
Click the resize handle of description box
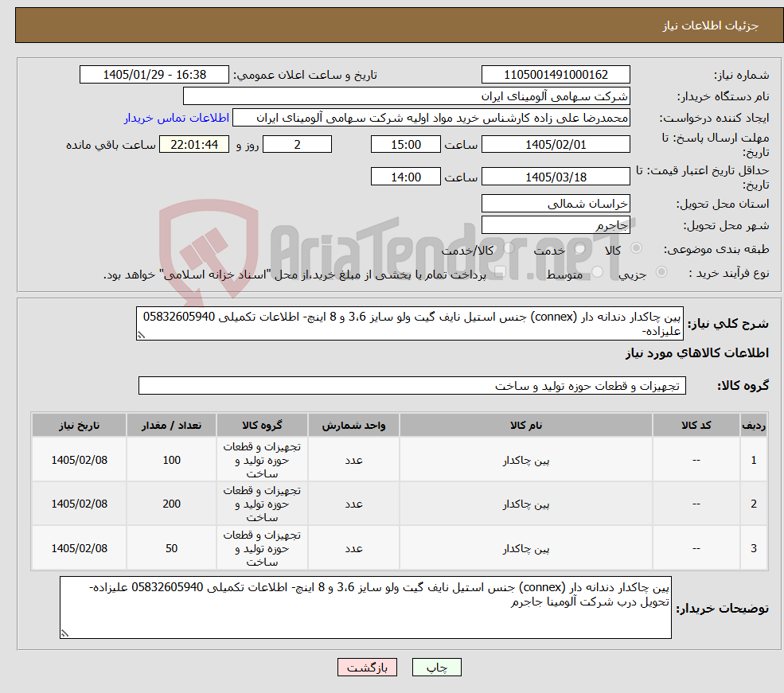(x=141, y=335)
